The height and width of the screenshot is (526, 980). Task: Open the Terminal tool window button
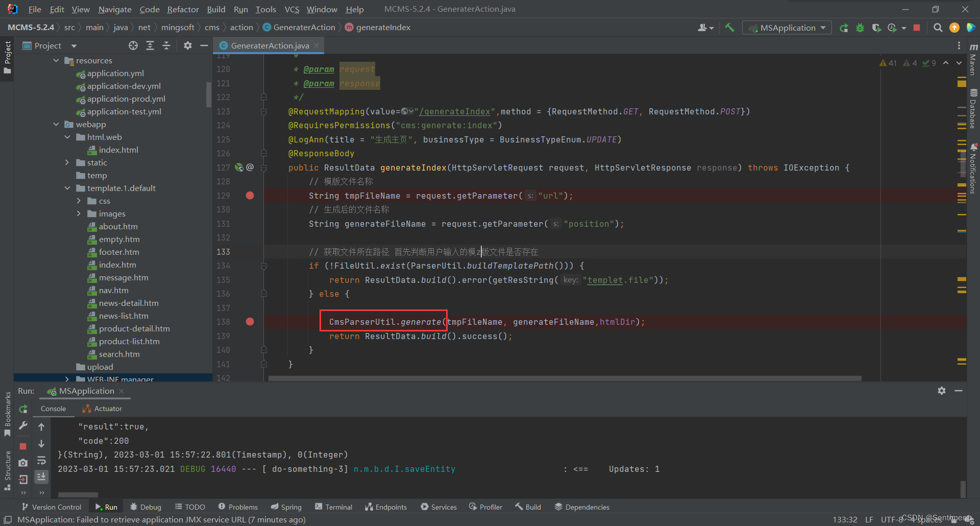[x=333, y=507]
